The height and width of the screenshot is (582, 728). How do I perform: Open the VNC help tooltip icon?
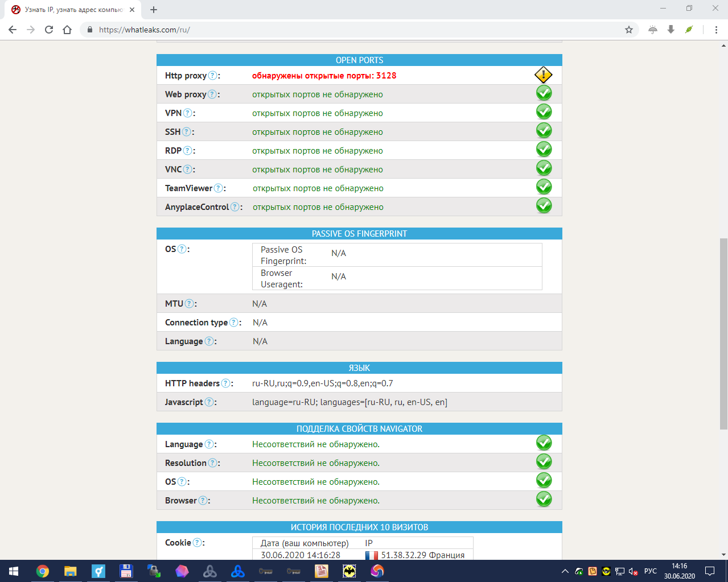tap(188, 170)
